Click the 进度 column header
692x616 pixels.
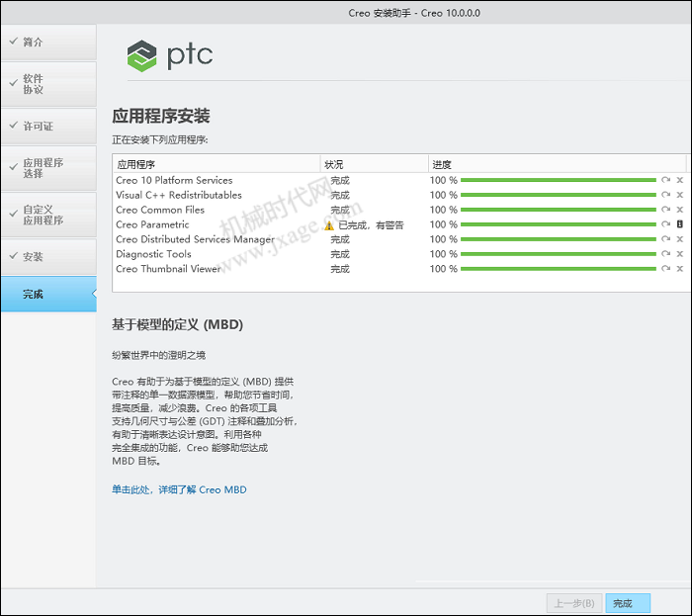click(x=557, y=164)
